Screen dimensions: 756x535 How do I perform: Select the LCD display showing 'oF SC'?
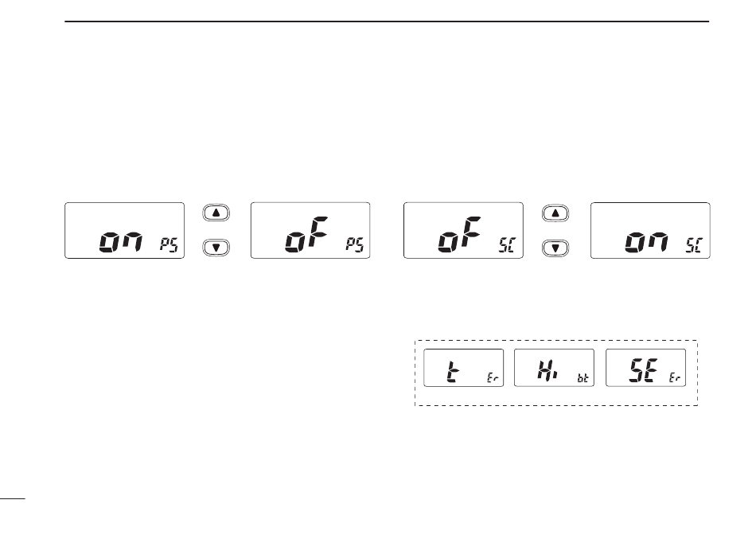click(x=463, y=231)
